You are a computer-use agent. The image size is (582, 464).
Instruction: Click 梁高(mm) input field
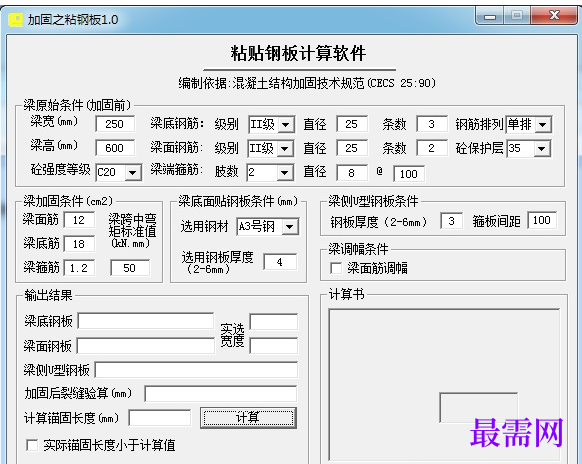click(115, 148)
